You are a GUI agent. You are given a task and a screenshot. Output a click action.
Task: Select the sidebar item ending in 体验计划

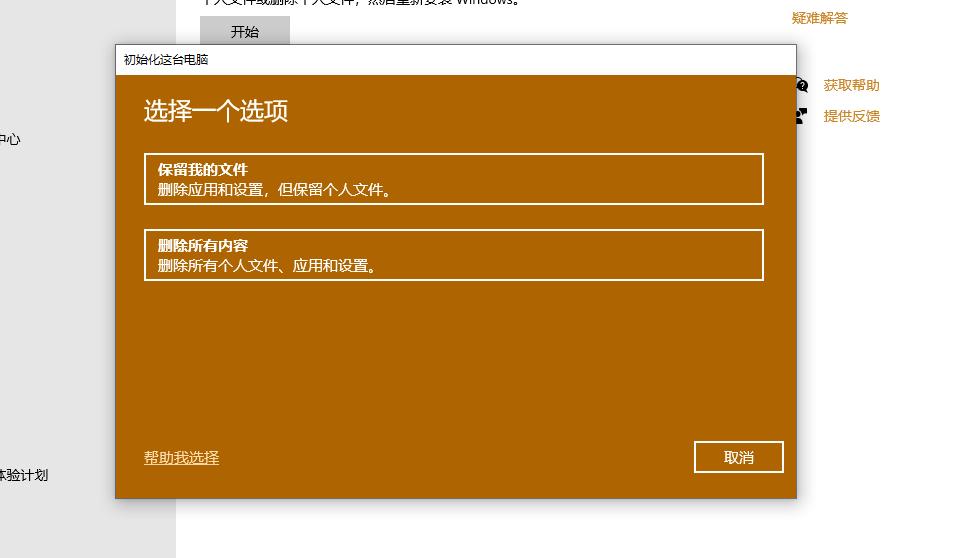[x=24, y=475]
